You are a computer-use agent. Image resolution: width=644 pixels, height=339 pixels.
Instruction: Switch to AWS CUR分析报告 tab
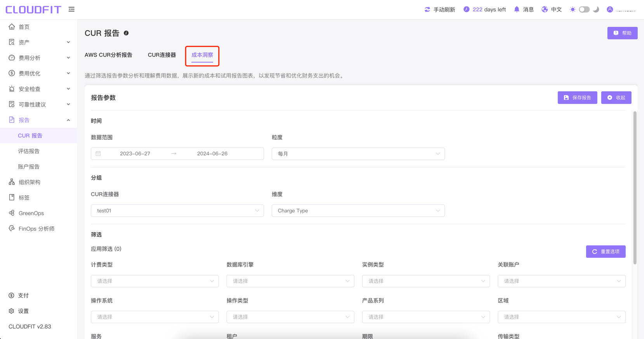pos(108,55)
